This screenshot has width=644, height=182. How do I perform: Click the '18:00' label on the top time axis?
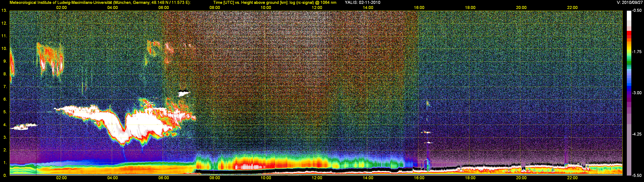(470, 8)
